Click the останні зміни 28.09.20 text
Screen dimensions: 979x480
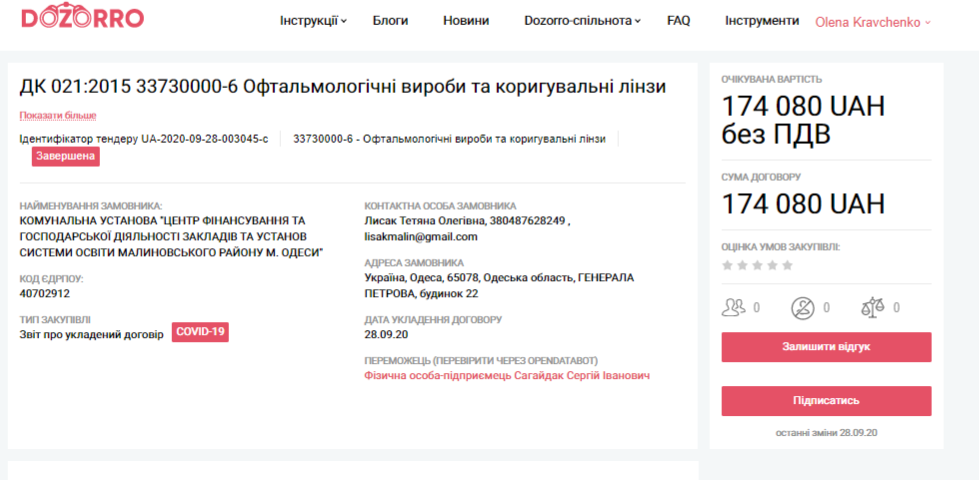826,433
